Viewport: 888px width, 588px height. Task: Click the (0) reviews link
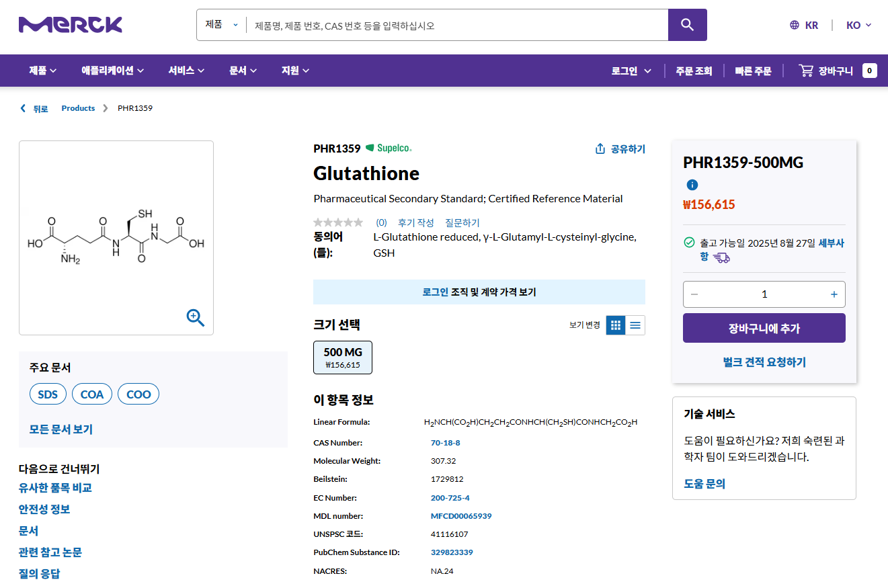click(x=381, y=222)
